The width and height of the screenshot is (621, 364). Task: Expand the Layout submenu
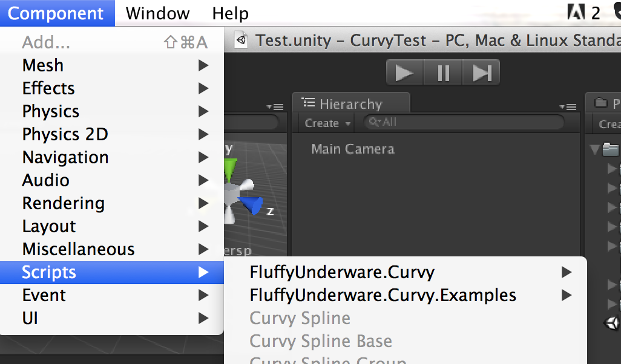coord(112,226)
